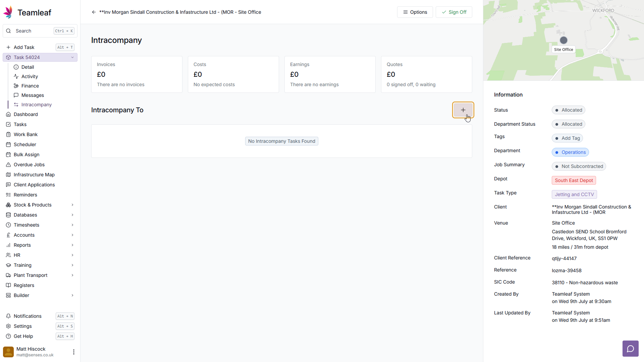The image size is (644, 362).
Task: Click Matt Hiscock's avatar image
Action: (x=8, y=352)
